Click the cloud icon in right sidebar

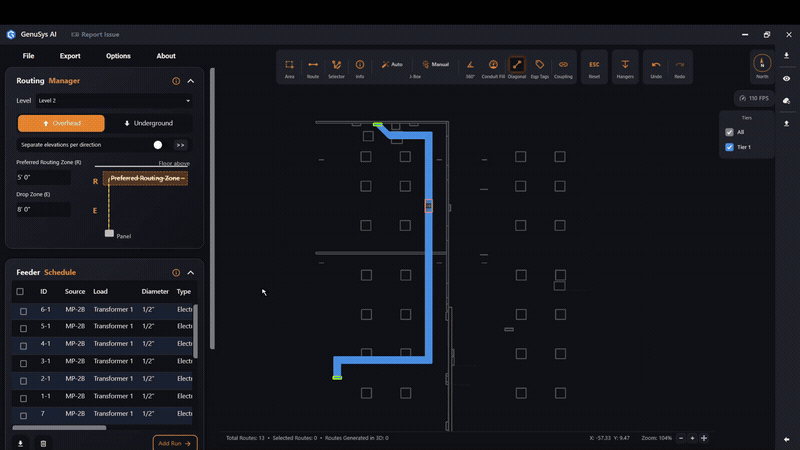click(786, 101)
